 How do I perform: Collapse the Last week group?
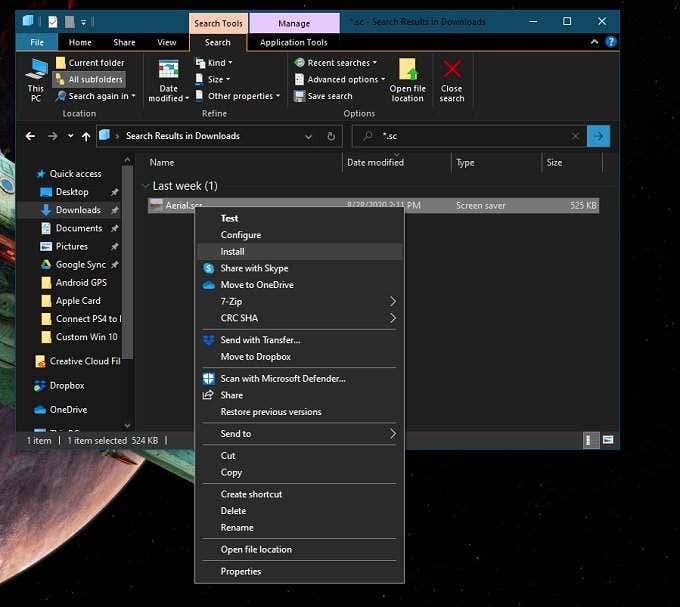pyautogui.click(x=145, y=186)
